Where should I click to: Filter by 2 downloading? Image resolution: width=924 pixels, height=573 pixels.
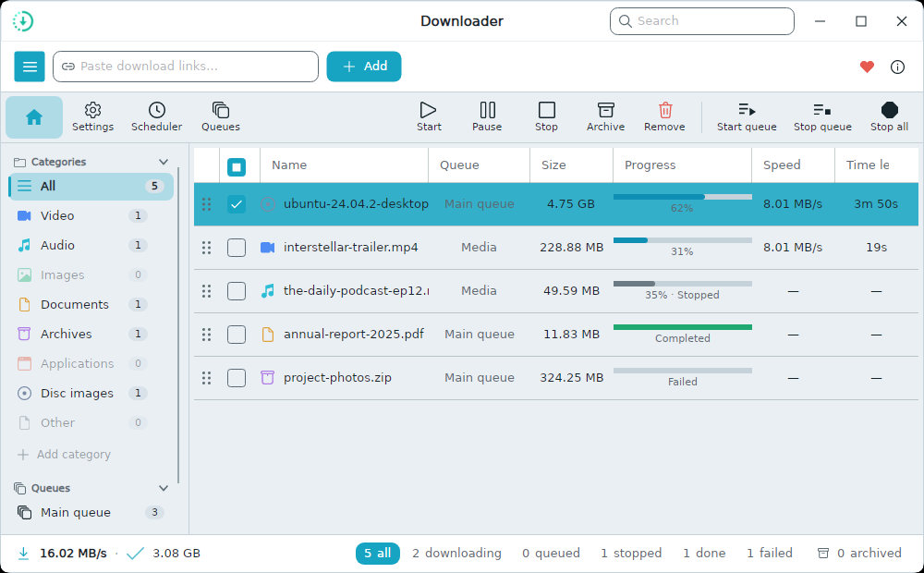point(456,554)
